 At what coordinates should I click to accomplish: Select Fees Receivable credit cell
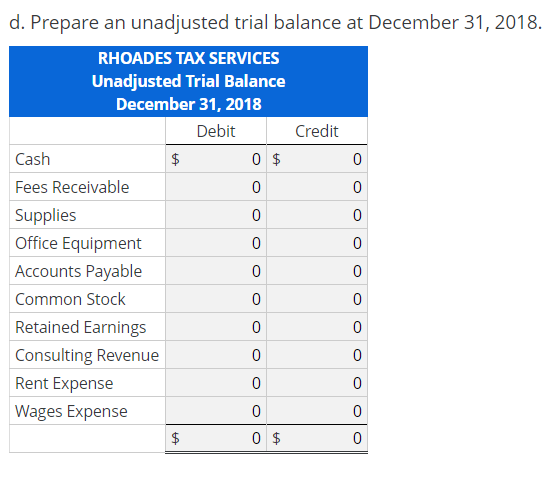317,187
